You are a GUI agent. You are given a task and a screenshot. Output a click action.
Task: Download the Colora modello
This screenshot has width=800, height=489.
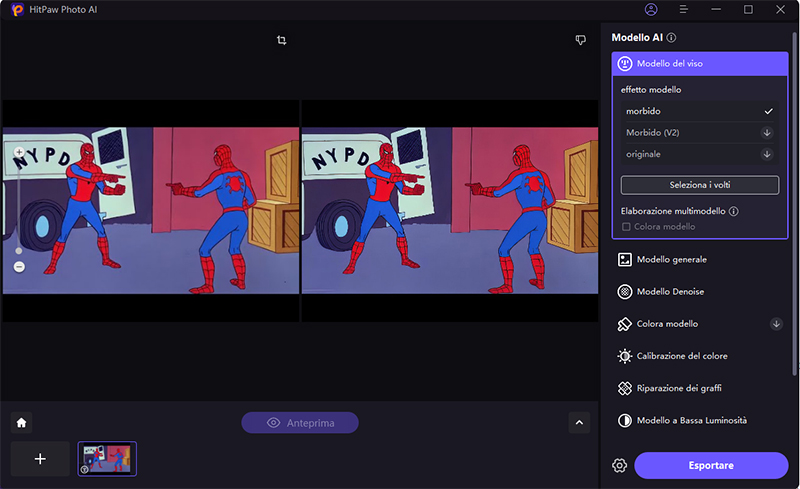tap(776, 324)
